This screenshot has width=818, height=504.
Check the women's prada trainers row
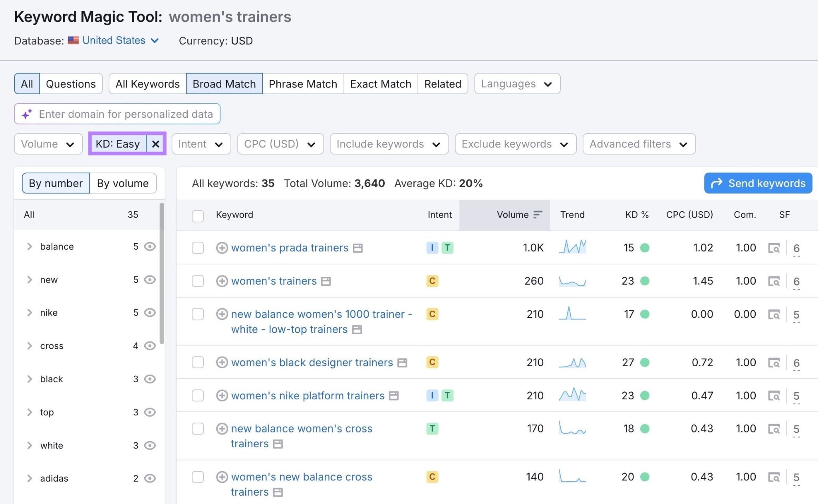tap(198, 248)
